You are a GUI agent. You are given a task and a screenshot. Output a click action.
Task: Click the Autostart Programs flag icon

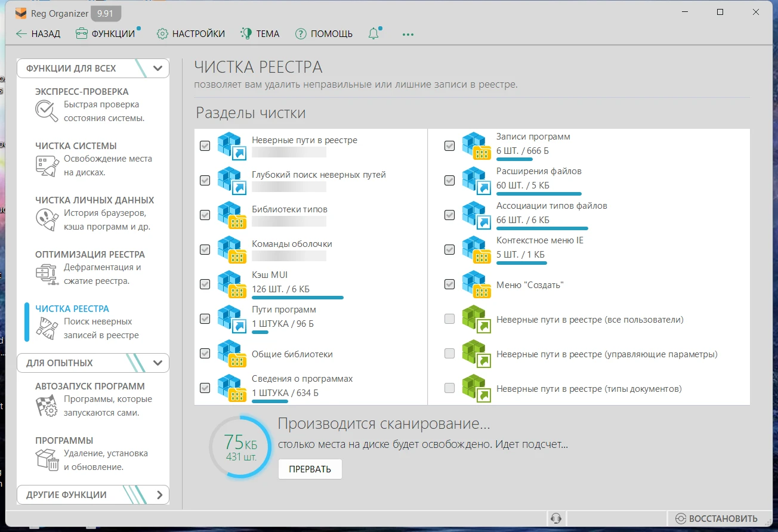(47, 406)
